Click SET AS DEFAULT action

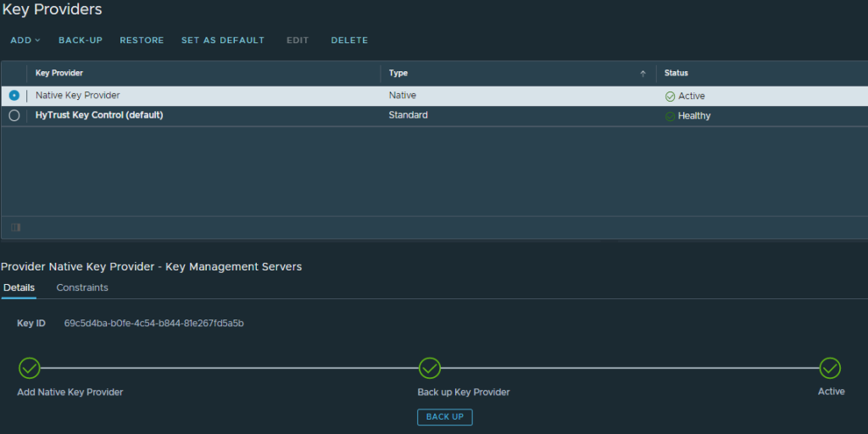(x=223, y=41)
